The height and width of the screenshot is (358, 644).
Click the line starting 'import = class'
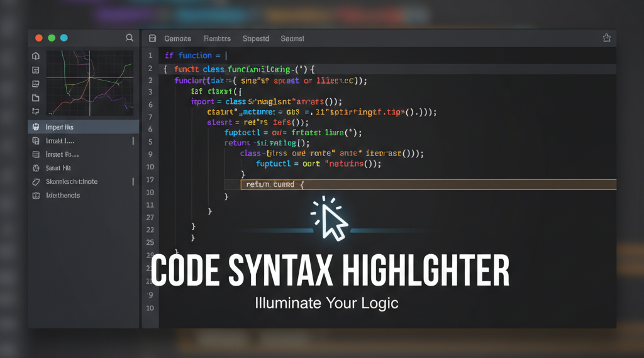[x=266, y=101]
